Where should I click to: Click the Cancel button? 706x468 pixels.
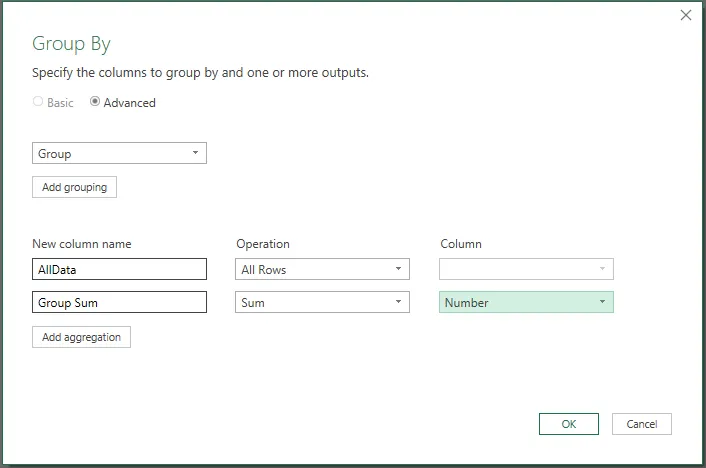pos(642,424)
